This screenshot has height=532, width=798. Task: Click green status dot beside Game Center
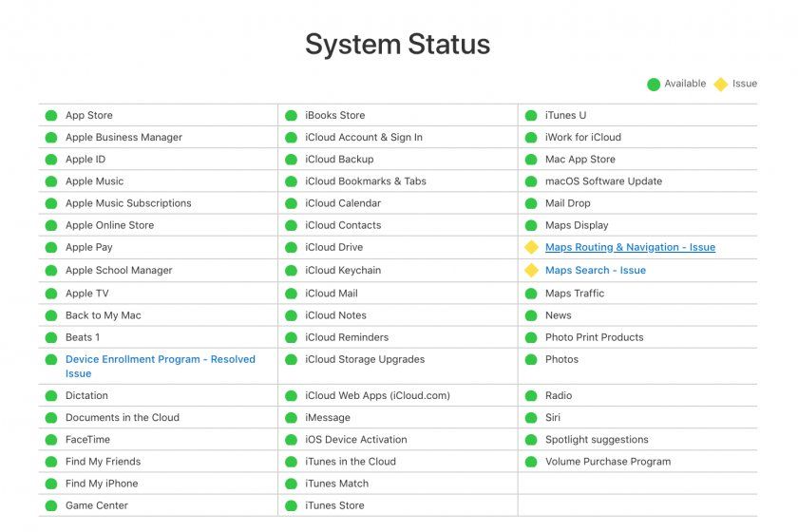pos(51,506)
